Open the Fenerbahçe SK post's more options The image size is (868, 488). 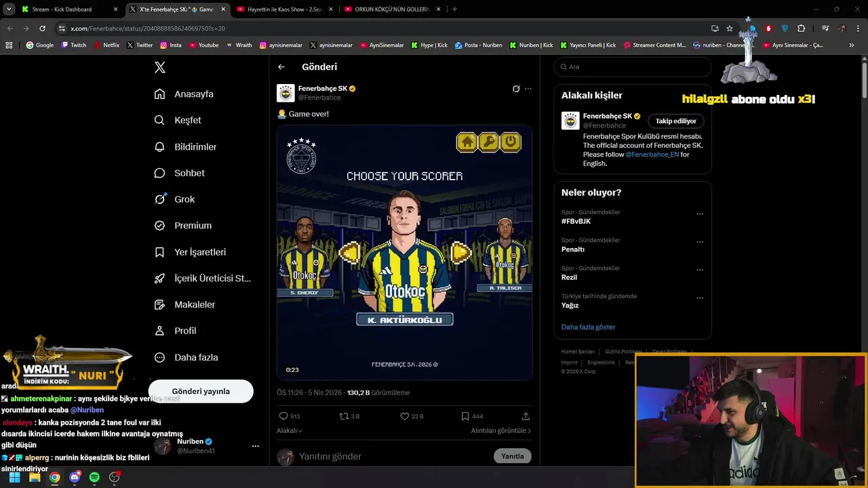[x=528, y=89]
